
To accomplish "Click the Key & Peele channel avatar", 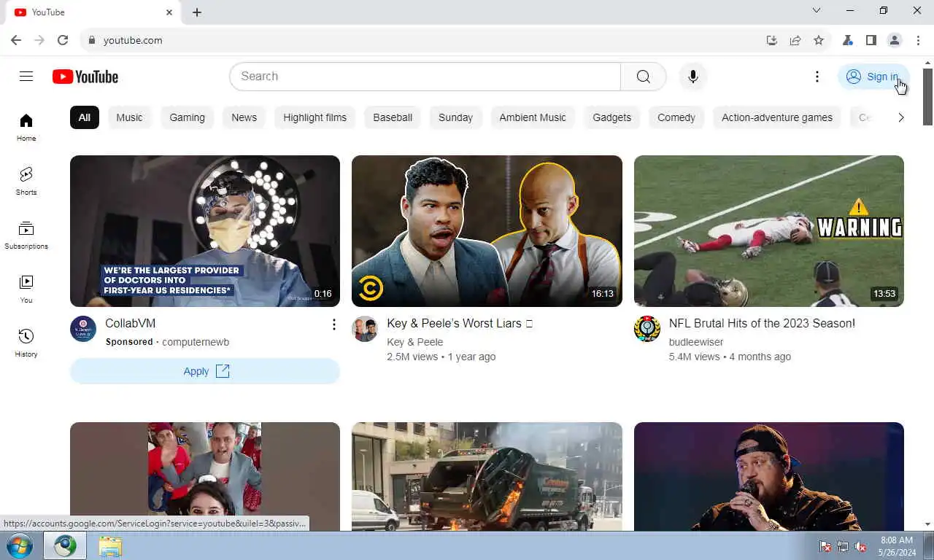I will (x=365, y=329).
